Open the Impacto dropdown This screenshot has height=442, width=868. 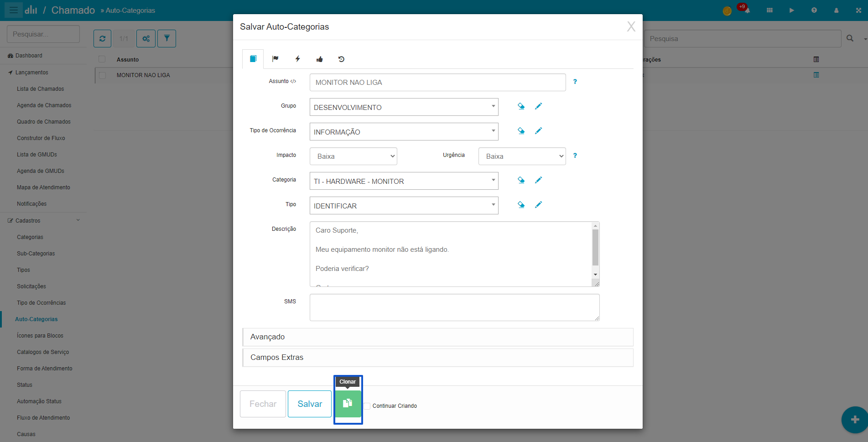pos(353,156)
